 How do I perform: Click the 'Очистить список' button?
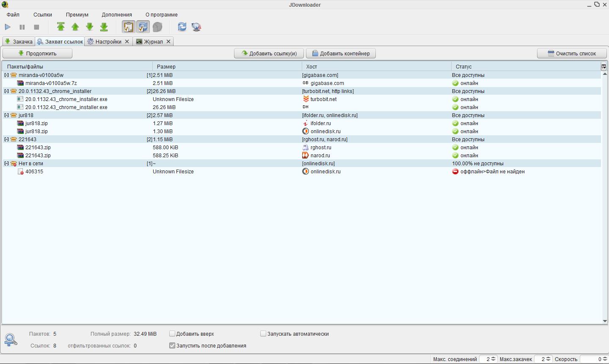pos(571,54)
